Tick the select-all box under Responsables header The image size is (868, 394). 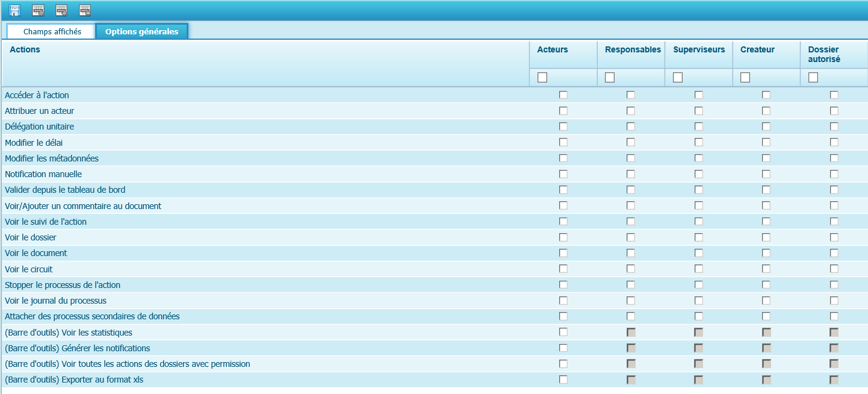(x=610, y=77)
